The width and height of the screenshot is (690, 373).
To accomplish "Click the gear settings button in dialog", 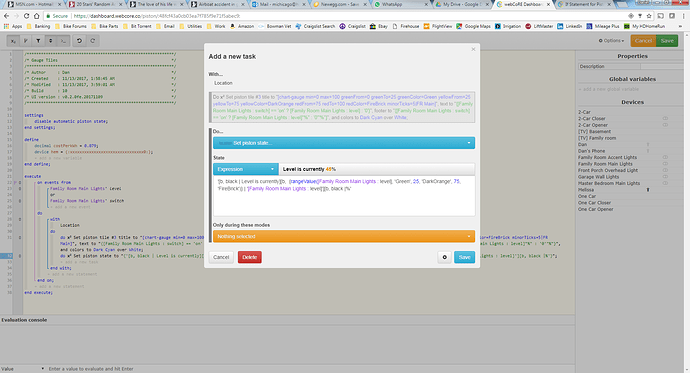I will click(x=444, y=257).
